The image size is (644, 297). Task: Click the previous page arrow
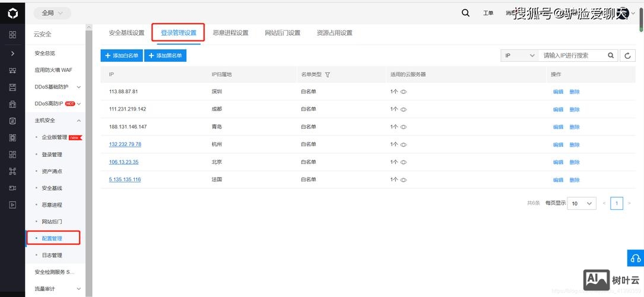pyautogui.click(x=604, y=203)
